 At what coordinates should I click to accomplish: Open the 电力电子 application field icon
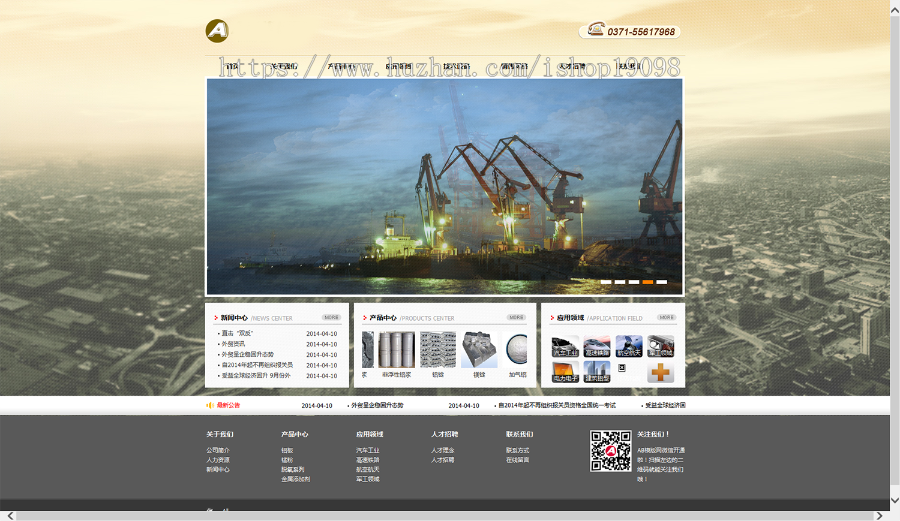point(565,372)
